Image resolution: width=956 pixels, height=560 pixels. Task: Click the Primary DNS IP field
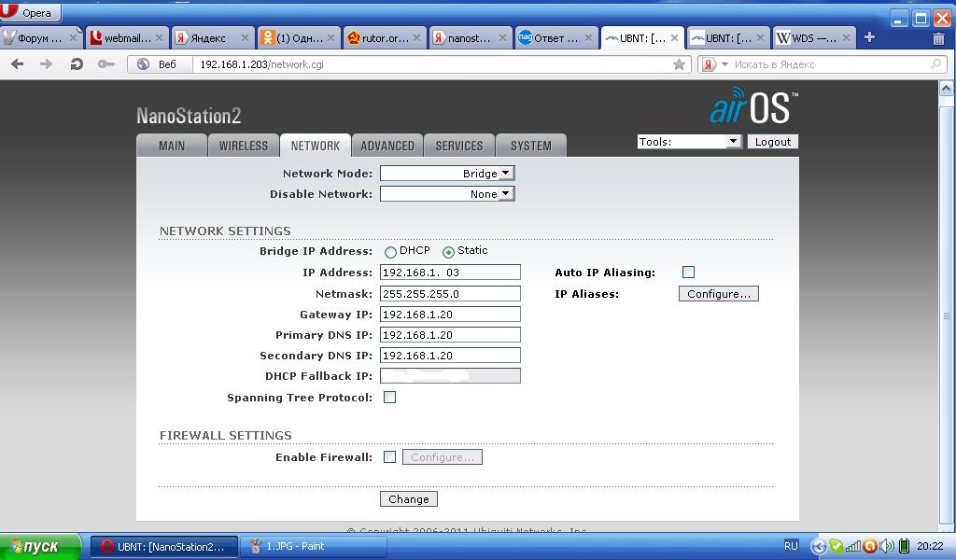(450, 335)
